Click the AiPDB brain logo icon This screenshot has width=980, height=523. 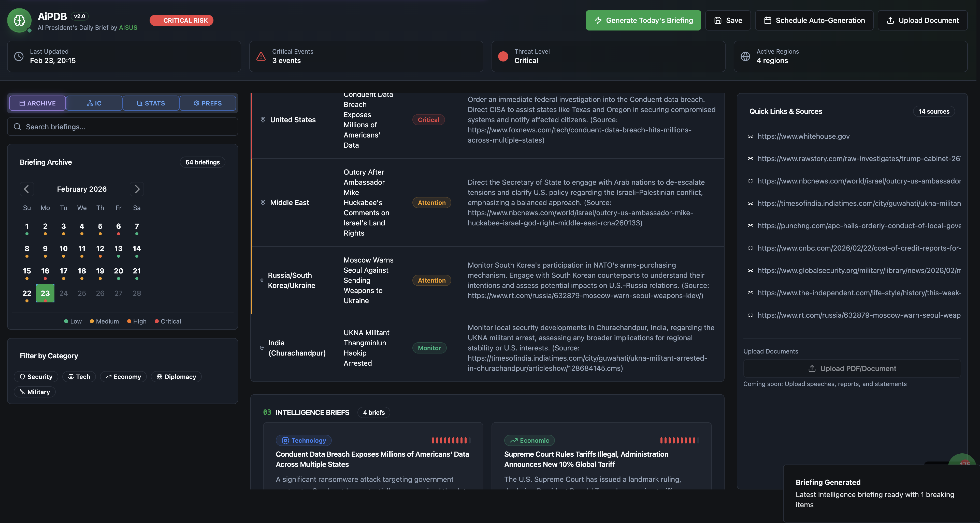coord(19,20)
